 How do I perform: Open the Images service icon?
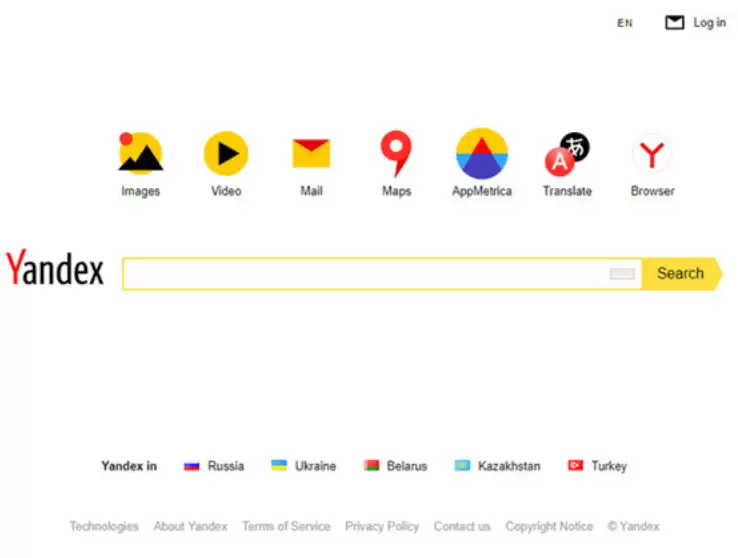(x=140, y=153)
